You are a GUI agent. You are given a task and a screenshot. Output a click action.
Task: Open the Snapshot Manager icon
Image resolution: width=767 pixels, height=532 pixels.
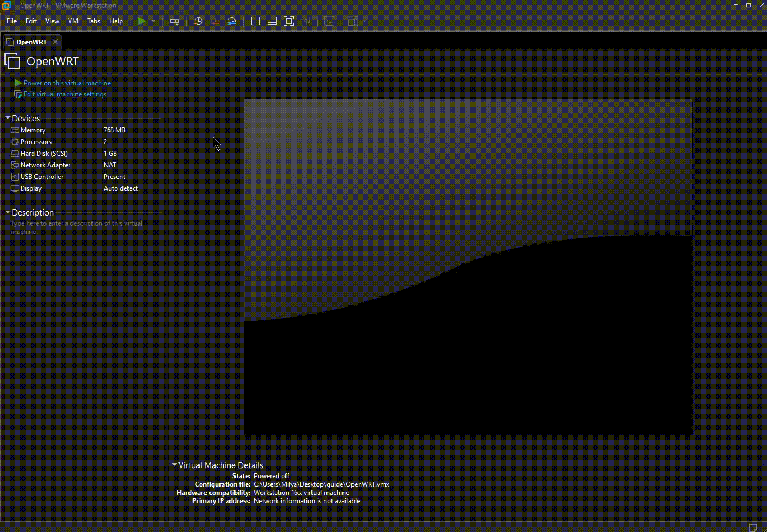(232, 21)
